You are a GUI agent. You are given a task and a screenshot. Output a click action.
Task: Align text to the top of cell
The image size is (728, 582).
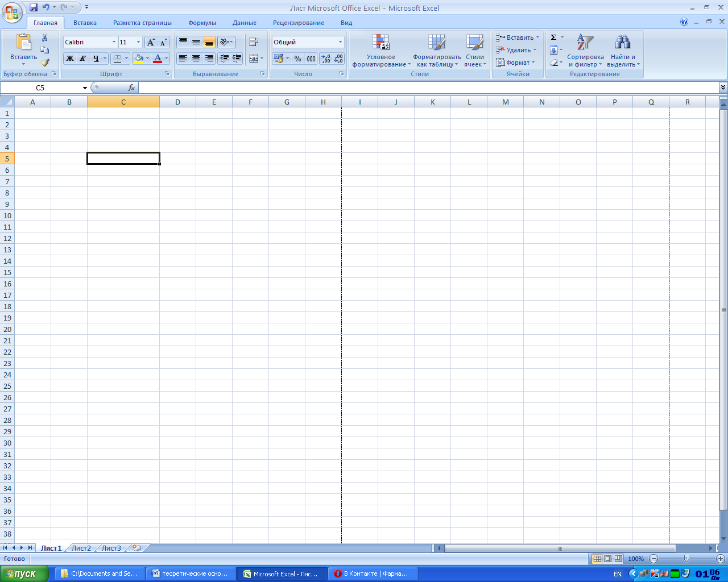183,42
